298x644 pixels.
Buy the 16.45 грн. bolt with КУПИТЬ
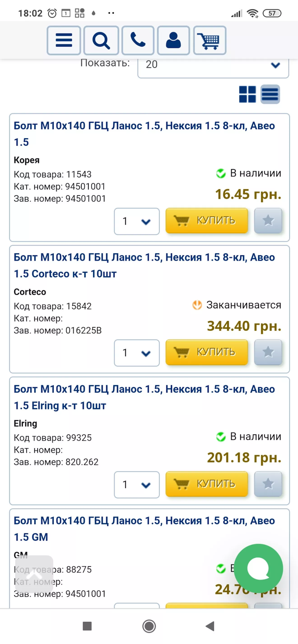207,220
